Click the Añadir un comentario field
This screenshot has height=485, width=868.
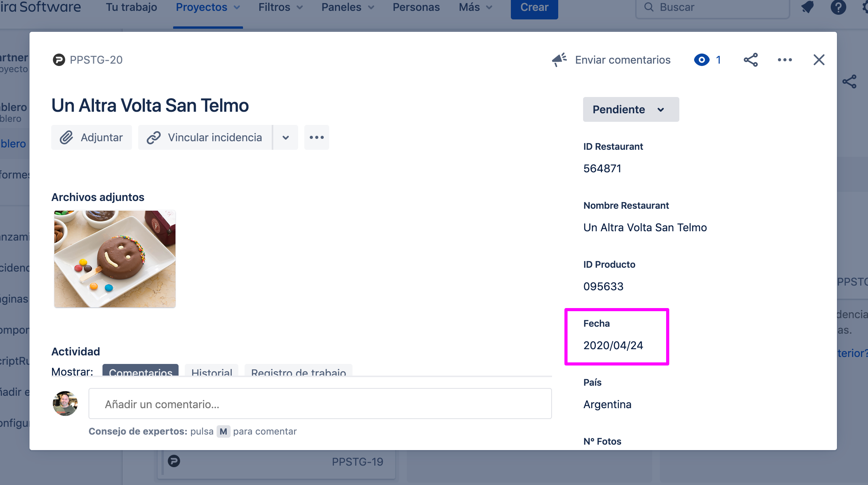320,404
